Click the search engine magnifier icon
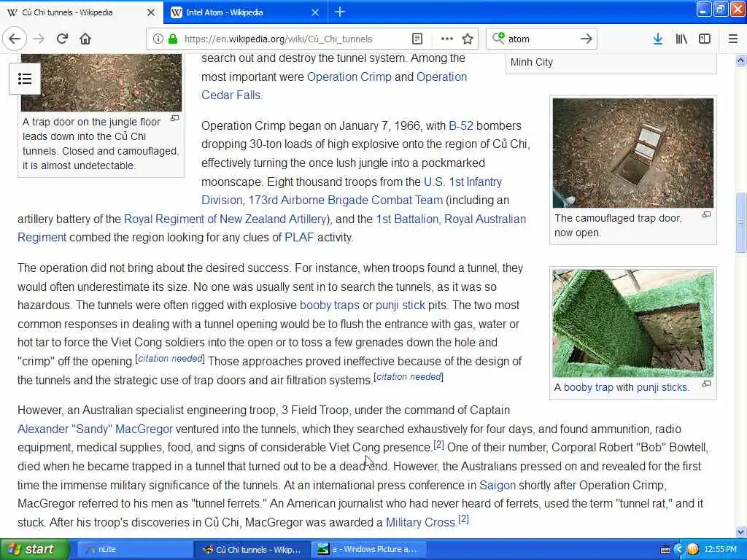Viewport: 747px width, 560px height. [498, 39]
